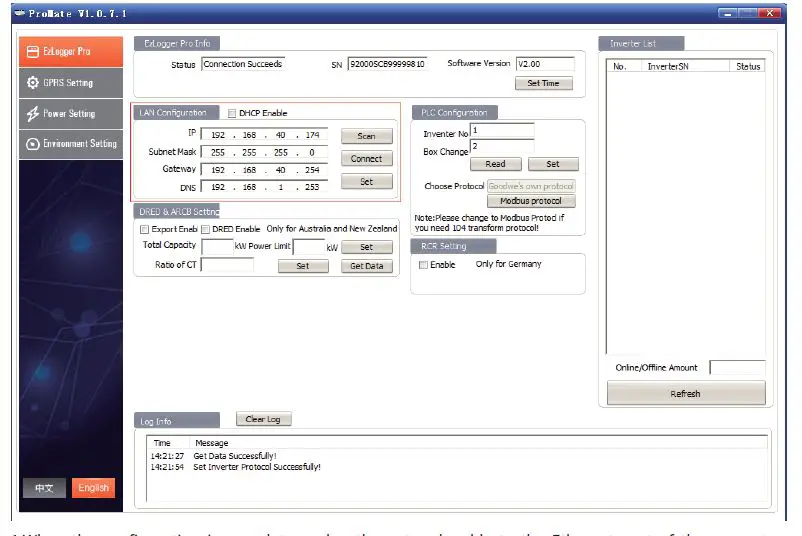Screen dimensions: 802x536
Task: Click the Total Capacity input field
Action: click(x=217, y=246)
